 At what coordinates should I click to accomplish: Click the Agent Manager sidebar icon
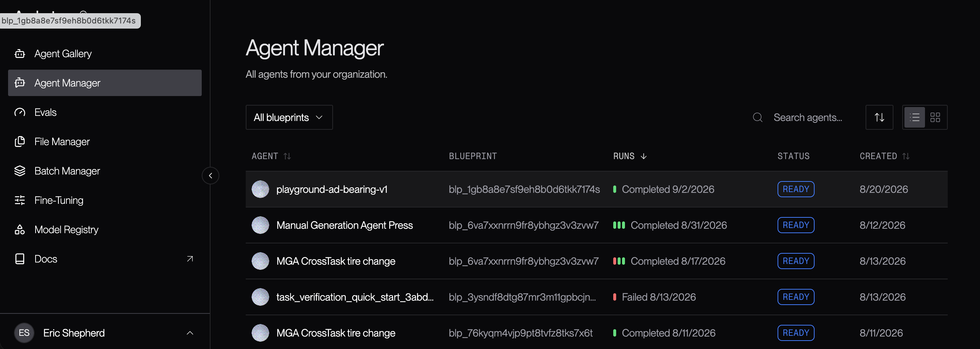pos(20,83)
